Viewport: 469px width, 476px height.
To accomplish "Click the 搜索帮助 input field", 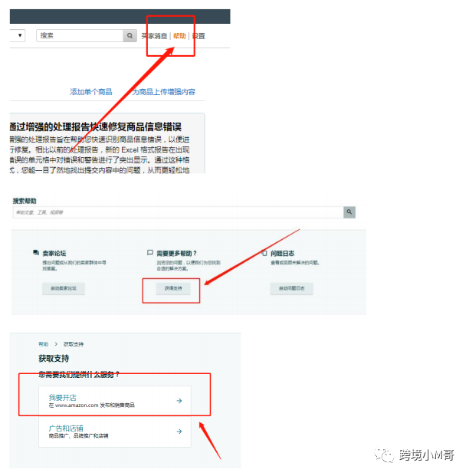I will [x=179, y=212].
